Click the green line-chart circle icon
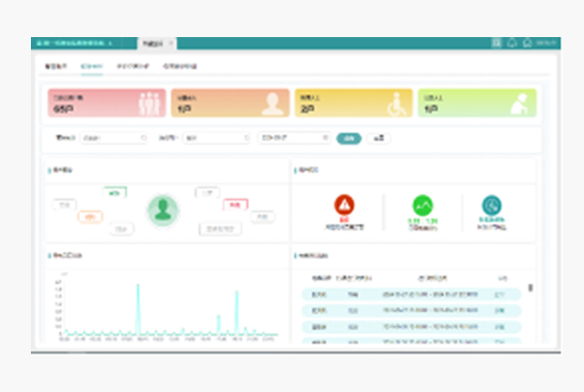 [422, 205]
